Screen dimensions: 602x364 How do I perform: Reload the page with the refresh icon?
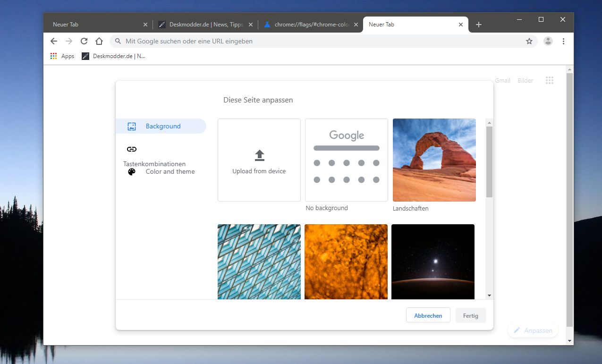[x=84, y=41]
